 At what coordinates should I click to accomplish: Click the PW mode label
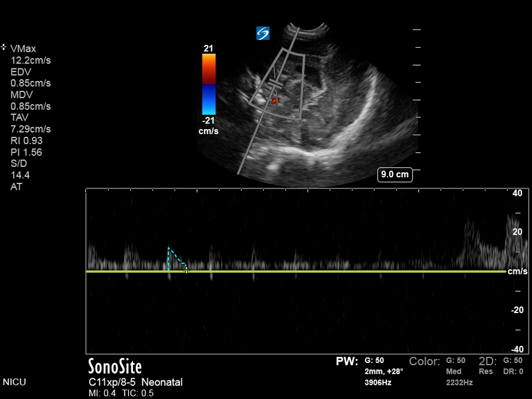coord(347,361)
